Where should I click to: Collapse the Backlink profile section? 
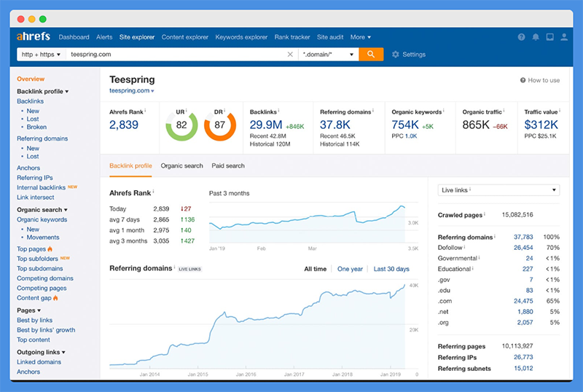[43, 92]
